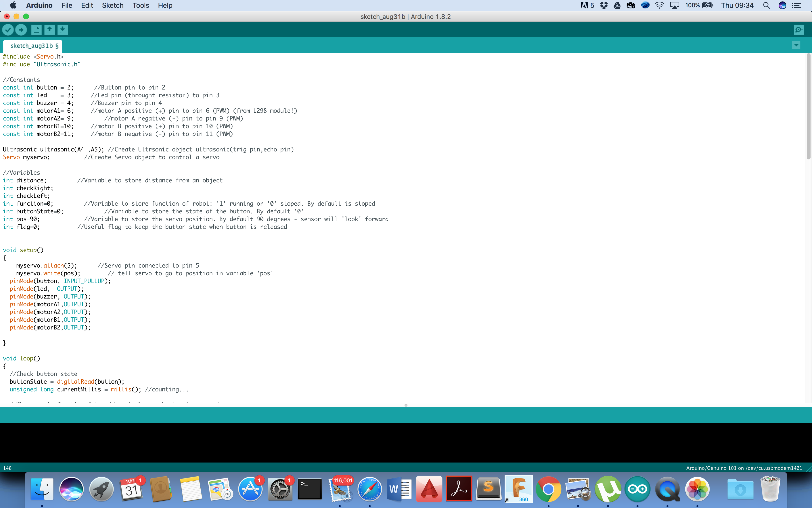
Task: Click the AirPlay display icon
Action: coord(674,5)
